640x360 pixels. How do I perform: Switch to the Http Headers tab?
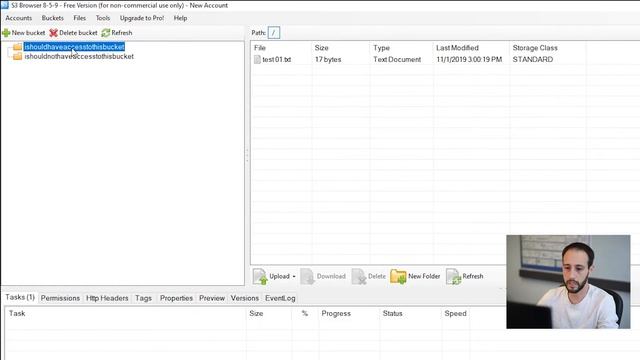click(x=107, y=298)
